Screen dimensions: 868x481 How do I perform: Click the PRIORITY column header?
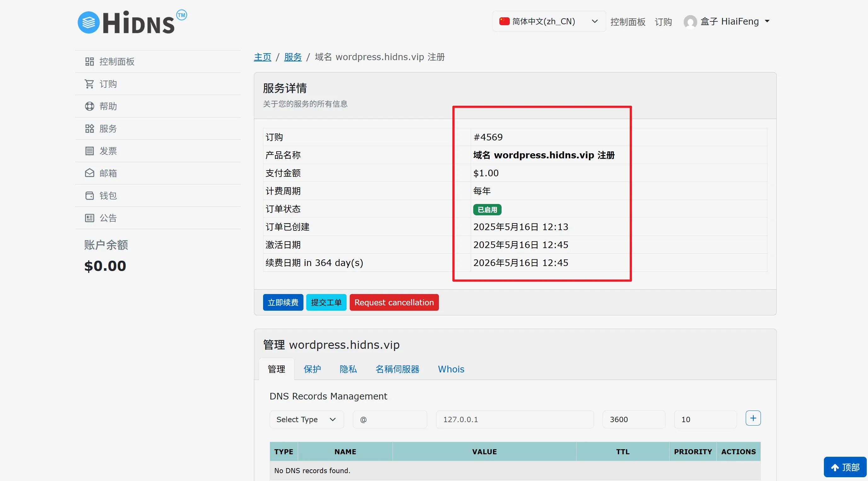pyautogui.click(x=693, y=451)
